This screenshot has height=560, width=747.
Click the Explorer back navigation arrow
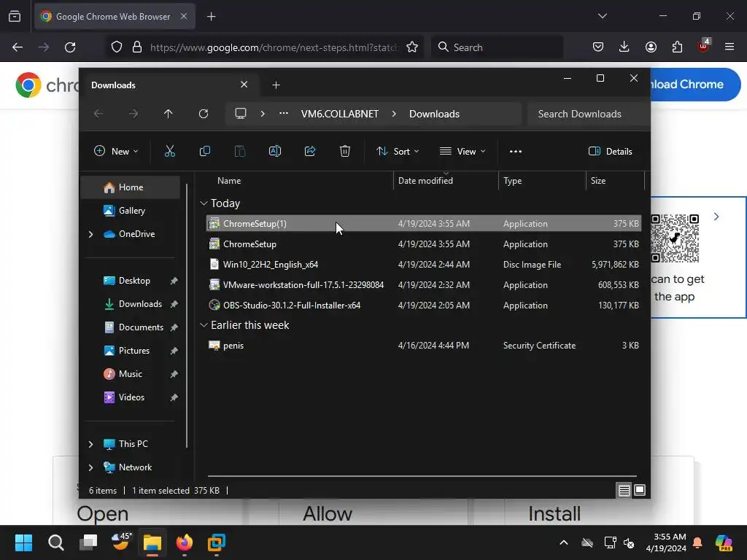coord(98,114)
